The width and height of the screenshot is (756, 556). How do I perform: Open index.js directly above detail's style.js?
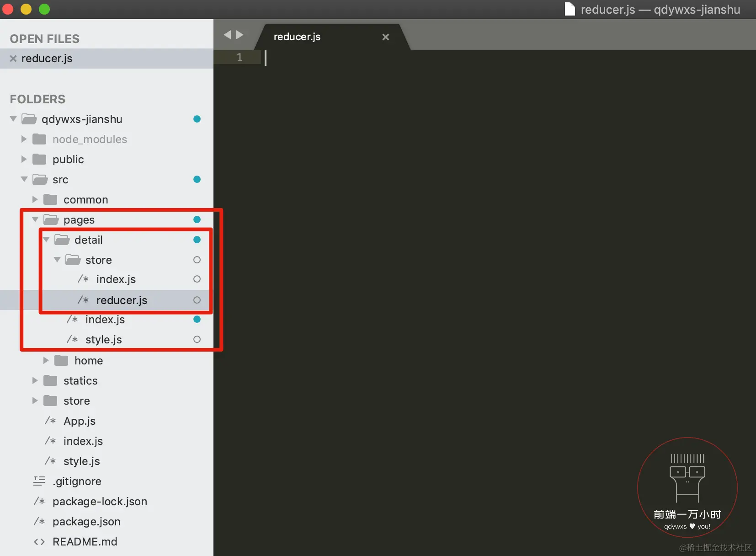tap(105, 320)
